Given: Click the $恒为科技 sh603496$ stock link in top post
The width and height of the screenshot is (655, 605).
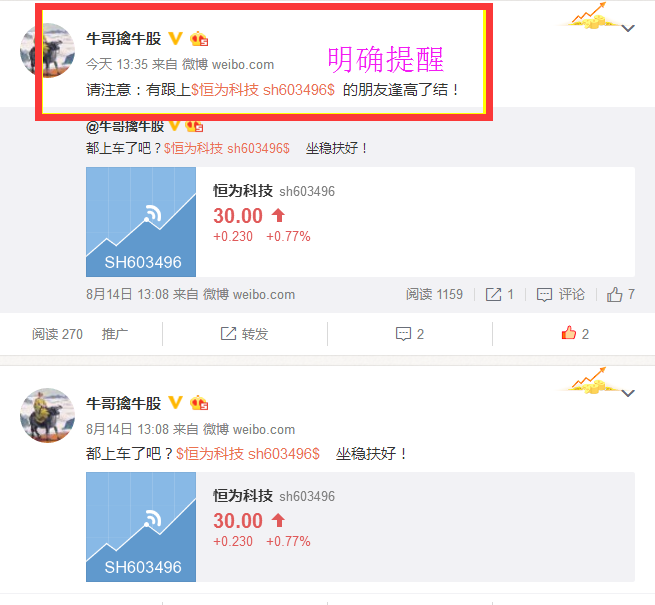Looking at the screenshot, I should coord(263,89).
